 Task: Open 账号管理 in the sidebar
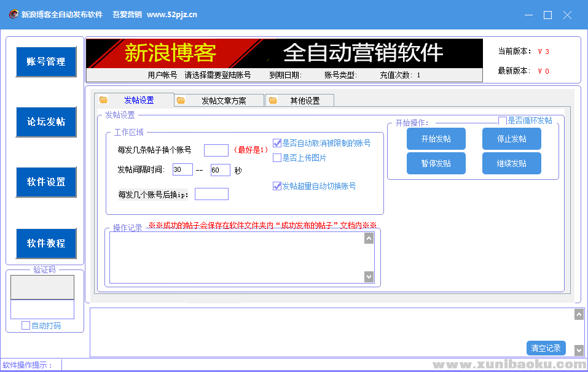click(x=46, y=62)
